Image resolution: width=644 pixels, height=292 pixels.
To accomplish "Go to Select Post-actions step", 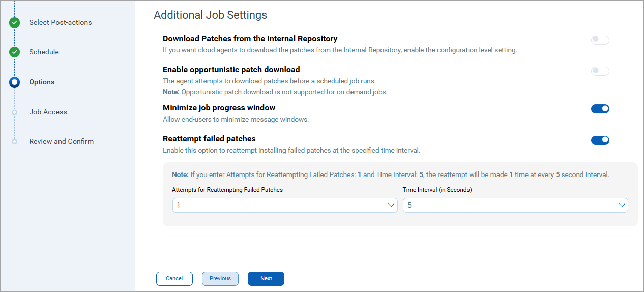I will (60, 22).
